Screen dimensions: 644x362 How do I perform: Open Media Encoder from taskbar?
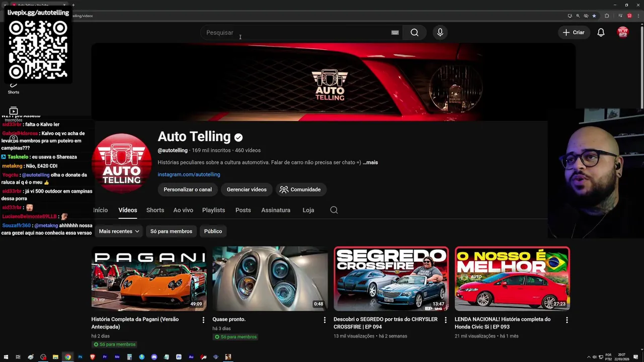117,357
